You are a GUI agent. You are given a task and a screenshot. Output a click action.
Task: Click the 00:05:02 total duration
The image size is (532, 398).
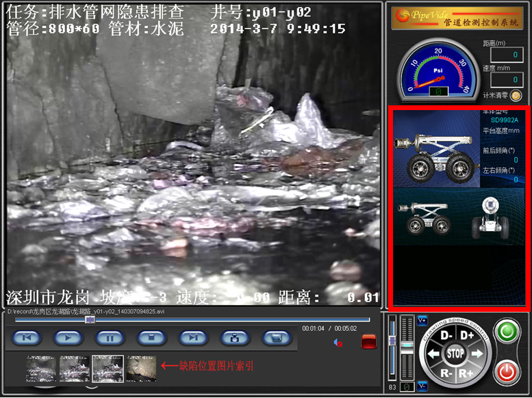pos(345,328)
